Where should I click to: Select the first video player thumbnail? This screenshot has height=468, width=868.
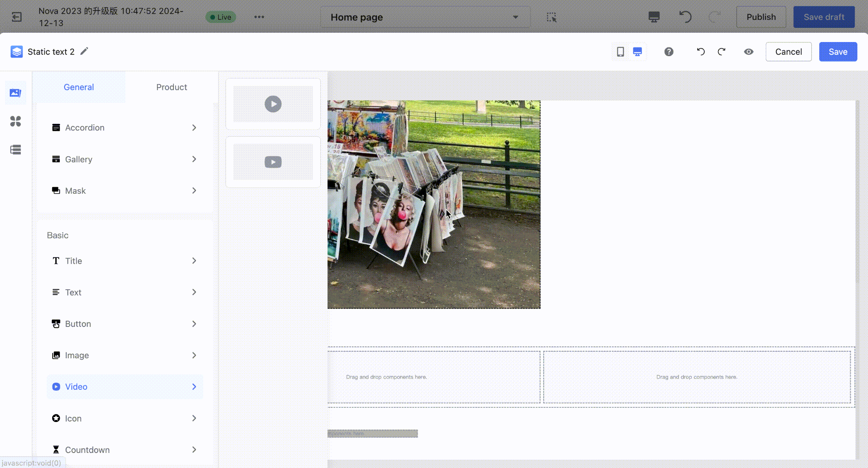pos(273,104)
